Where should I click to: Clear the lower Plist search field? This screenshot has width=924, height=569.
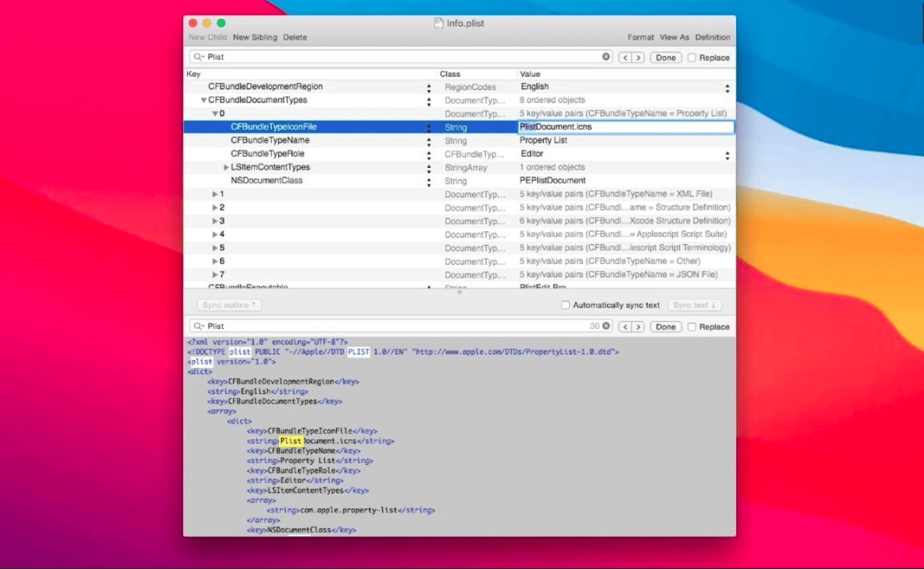click(606, 326)
